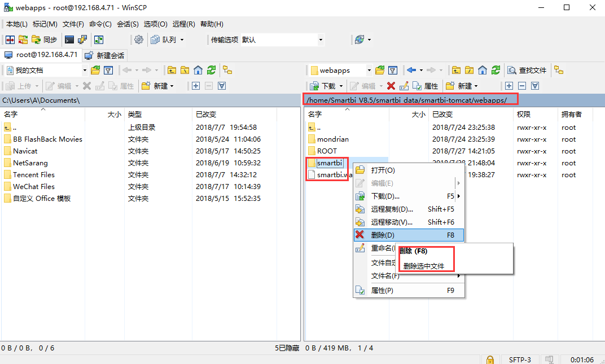The image size is (605, 364).
Task: Click the remote panel select-all checkmark icon
Action: tap(535, 86)
